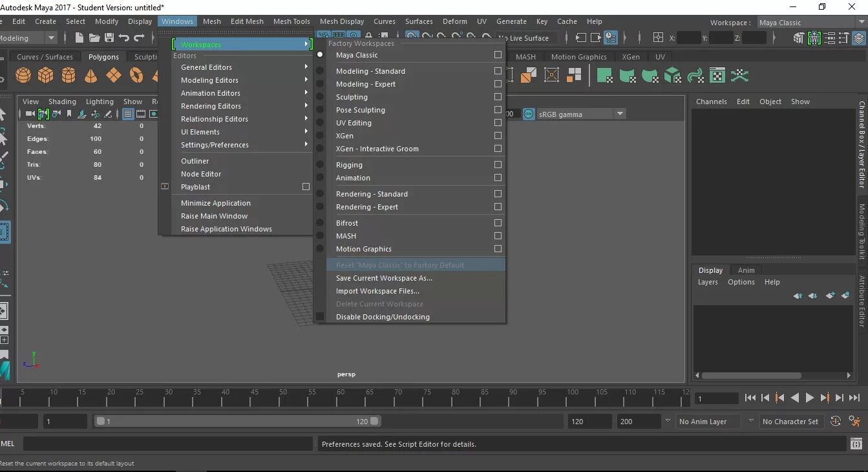Open the Mesh Tools menu
Screen dimensions: 868x472
[291, 21]
